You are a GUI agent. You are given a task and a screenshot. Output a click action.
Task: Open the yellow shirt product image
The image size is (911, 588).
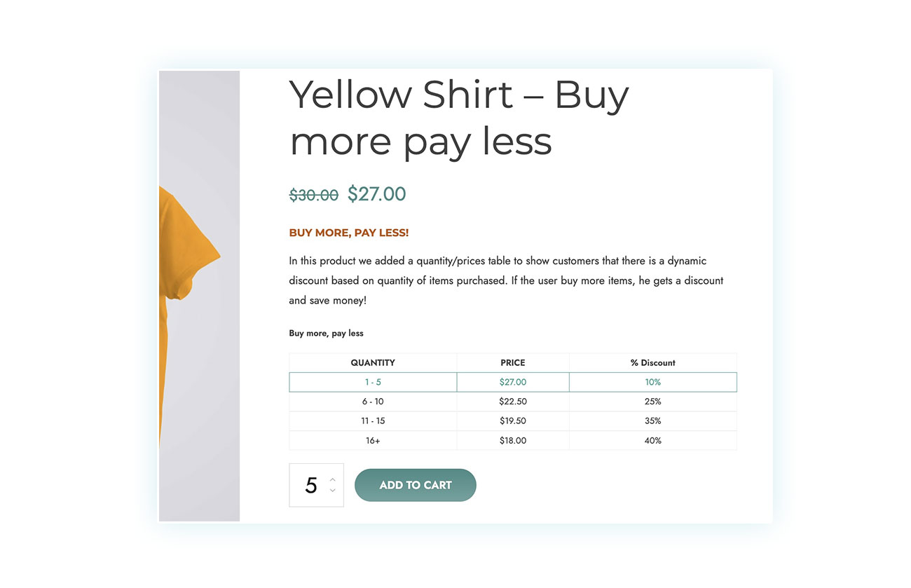pos(199,296)
